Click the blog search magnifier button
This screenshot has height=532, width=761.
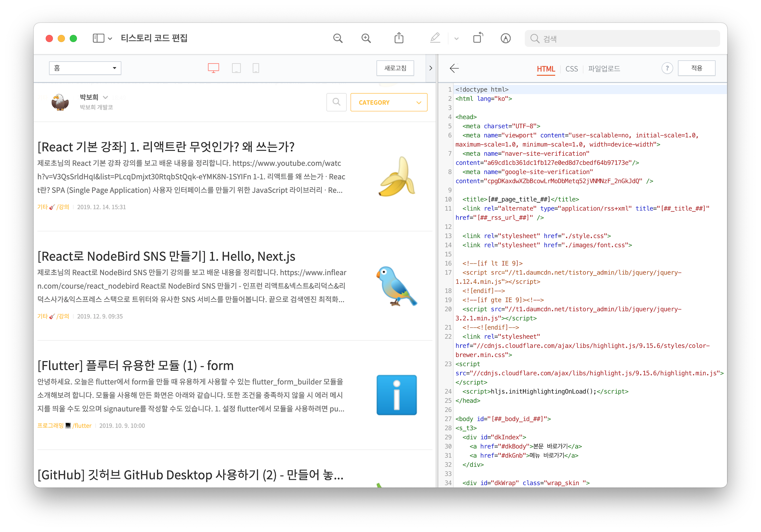click(x=336, y=102)
